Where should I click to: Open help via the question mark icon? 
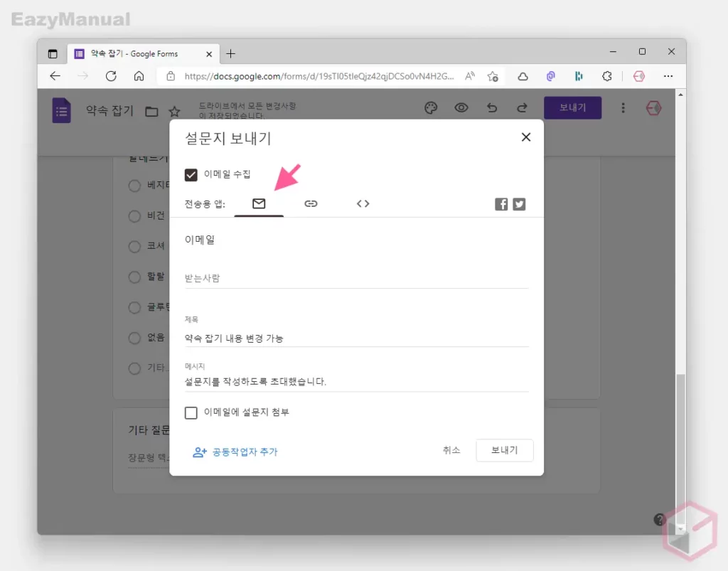(658, 519)
